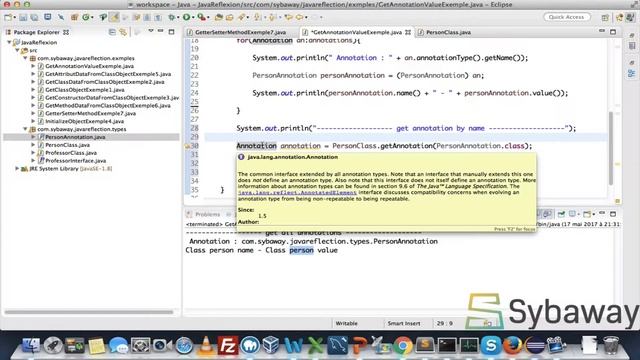The image size is (640, 360).
Task: Maximize the editor area
Action: [x=613, y=31]
